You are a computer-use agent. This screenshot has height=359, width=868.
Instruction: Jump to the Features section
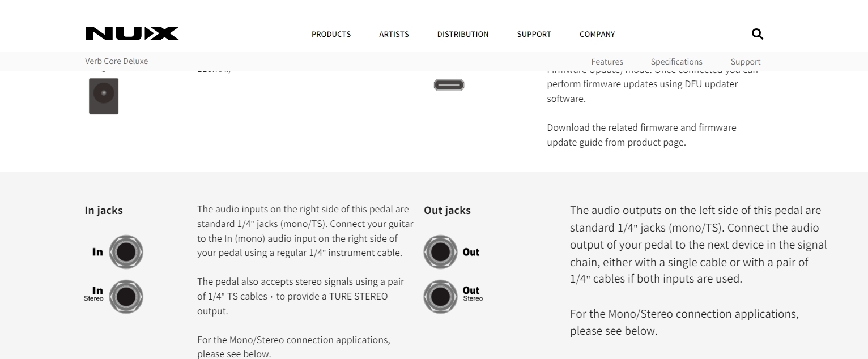[607, 62]
